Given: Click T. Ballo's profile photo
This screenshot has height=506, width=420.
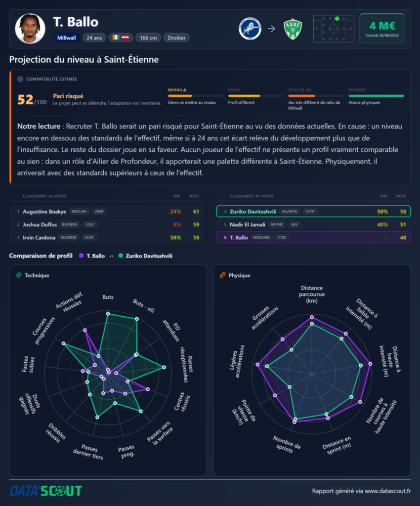Looking at the screenshot, I should pos(30,28).
